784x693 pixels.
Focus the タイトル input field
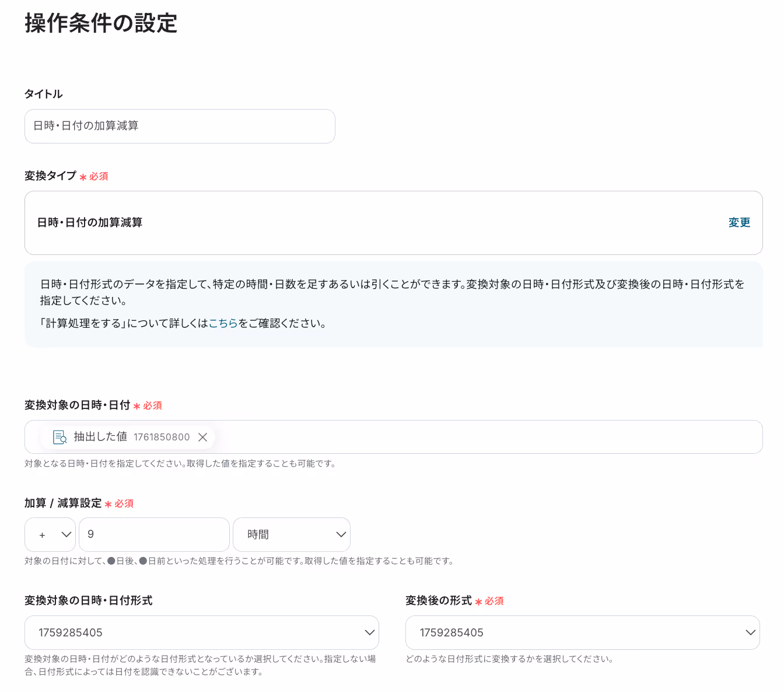[180, 126]
